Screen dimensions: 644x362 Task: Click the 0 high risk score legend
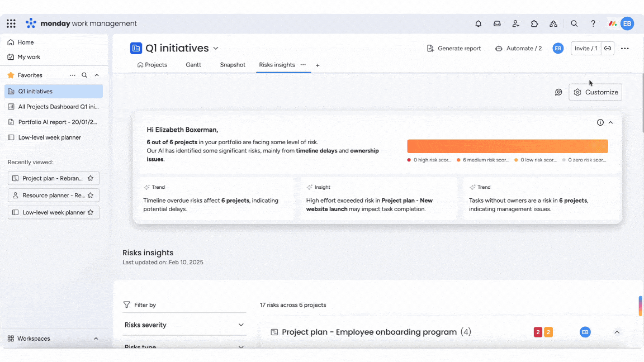point(429,160)
